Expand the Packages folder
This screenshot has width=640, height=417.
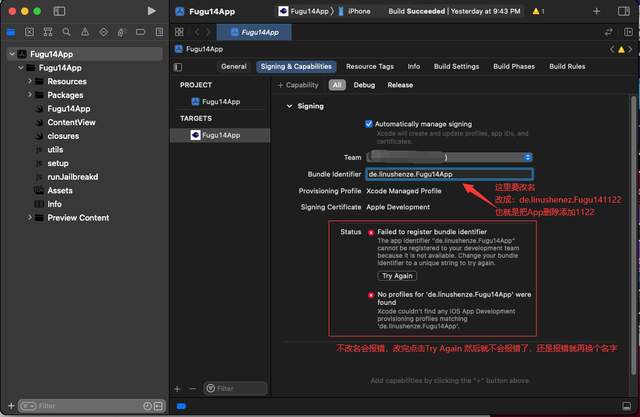click(29, 95)
